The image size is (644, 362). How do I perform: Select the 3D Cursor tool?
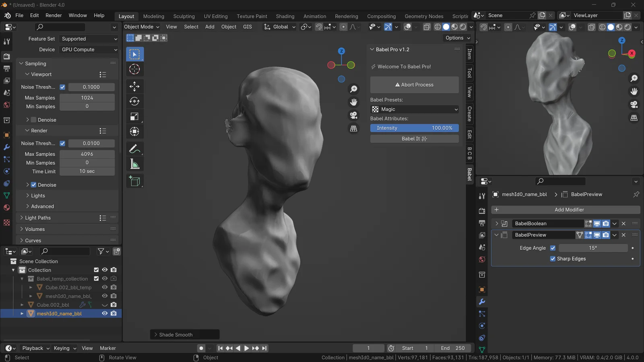tap(134, 69)
